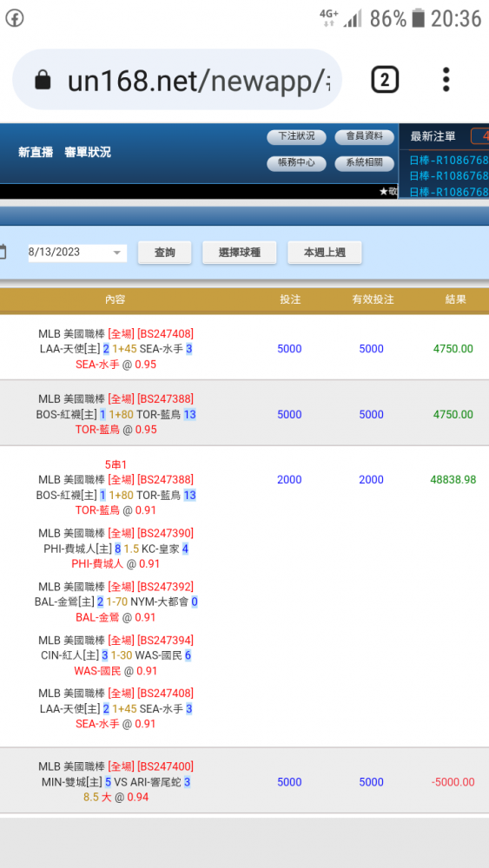Open the 帳務中心 menu
Viewport: 489px width, 868px height.
pos(296,163)
